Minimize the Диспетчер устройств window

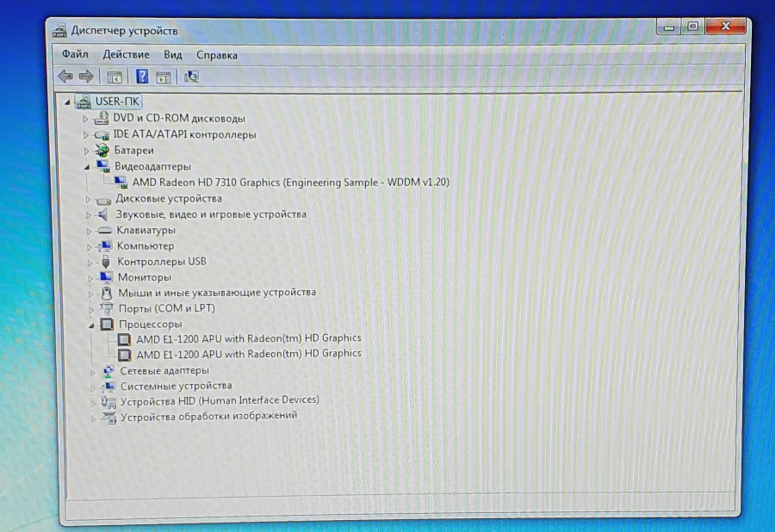(669, 27)
